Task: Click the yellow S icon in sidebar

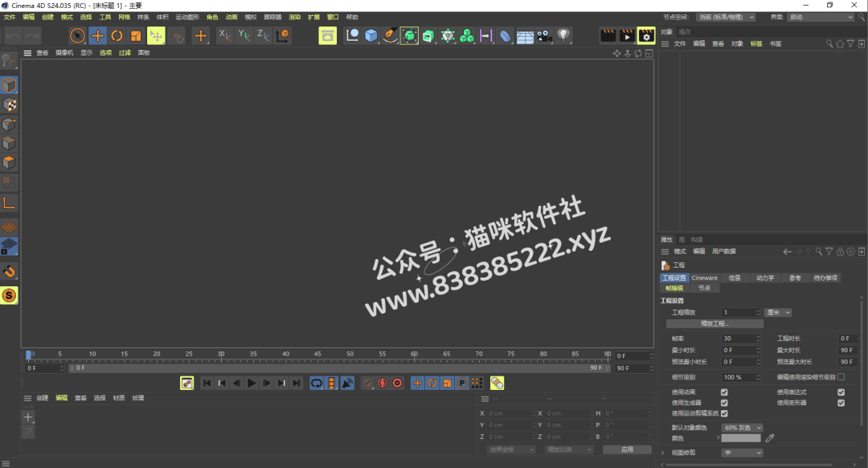Action: coord(9,296)
